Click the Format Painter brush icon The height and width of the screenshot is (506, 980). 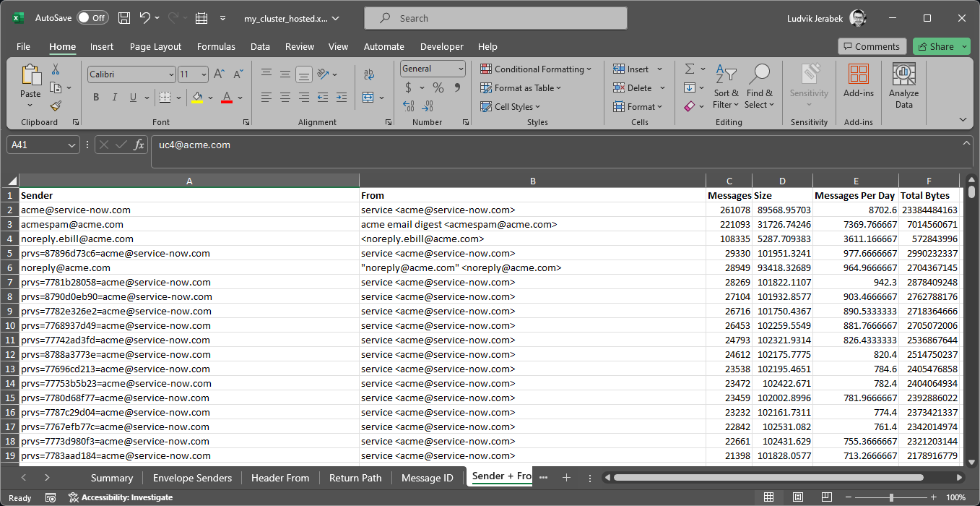56,106
